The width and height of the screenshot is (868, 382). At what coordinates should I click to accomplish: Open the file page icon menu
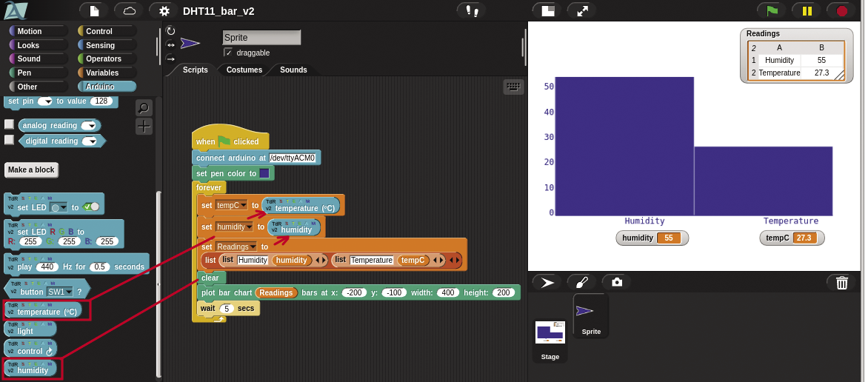tap(94, 10)
